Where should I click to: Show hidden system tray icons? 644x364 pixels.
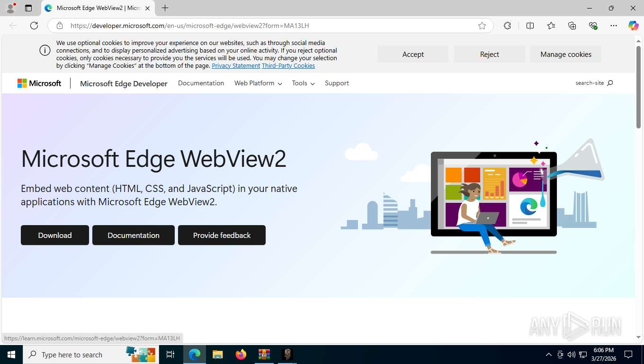coord(549,355)
